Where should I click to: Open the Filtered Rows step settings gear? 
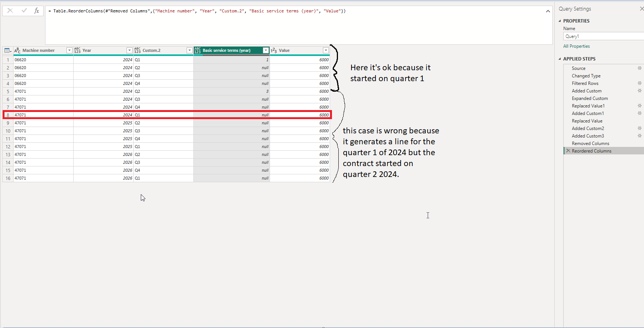[639, 83]
